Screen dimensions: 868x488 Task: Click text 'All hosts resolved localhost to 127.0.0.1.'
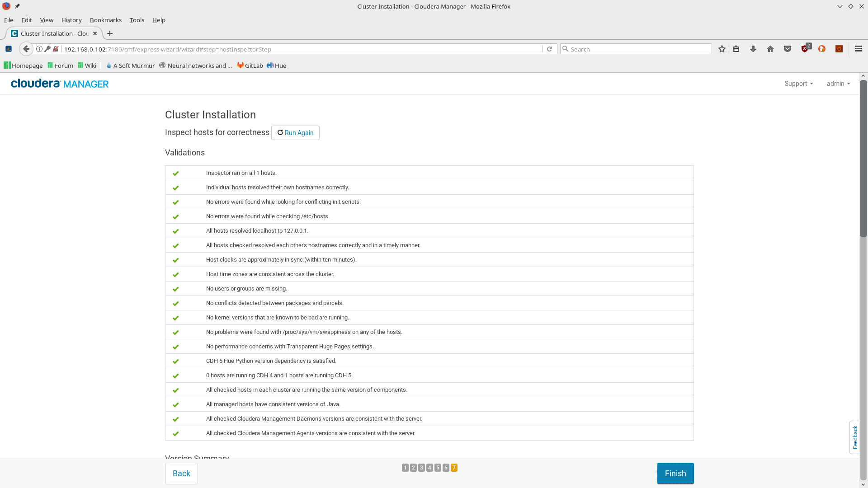coord(257,231)
